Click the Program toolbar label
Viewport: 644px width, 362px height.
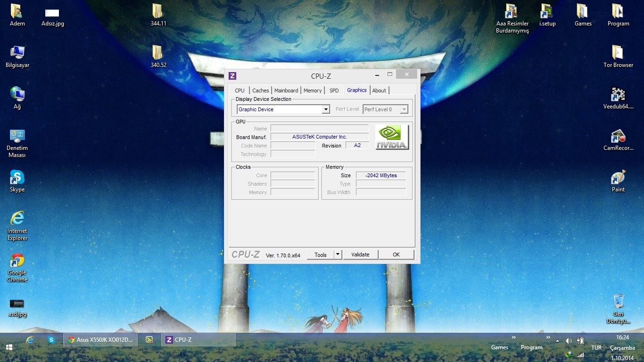point(532,347)
